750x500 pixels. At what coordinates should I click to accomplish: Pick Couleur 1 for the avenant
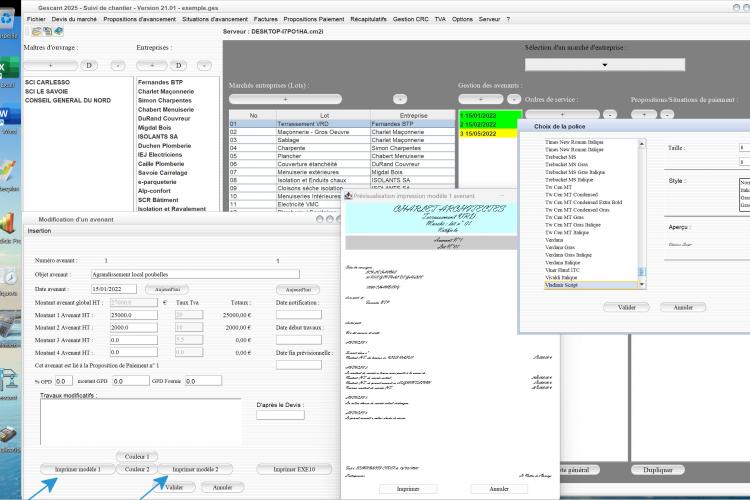(x=137, y=456)
